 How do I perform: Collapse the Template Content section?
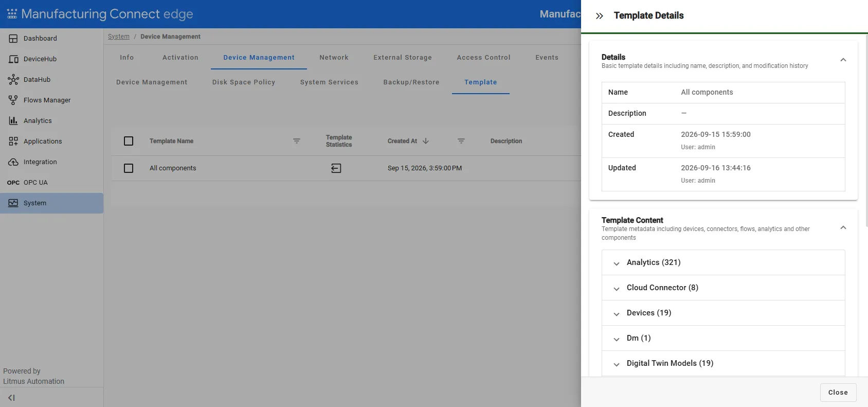(843, 228)
